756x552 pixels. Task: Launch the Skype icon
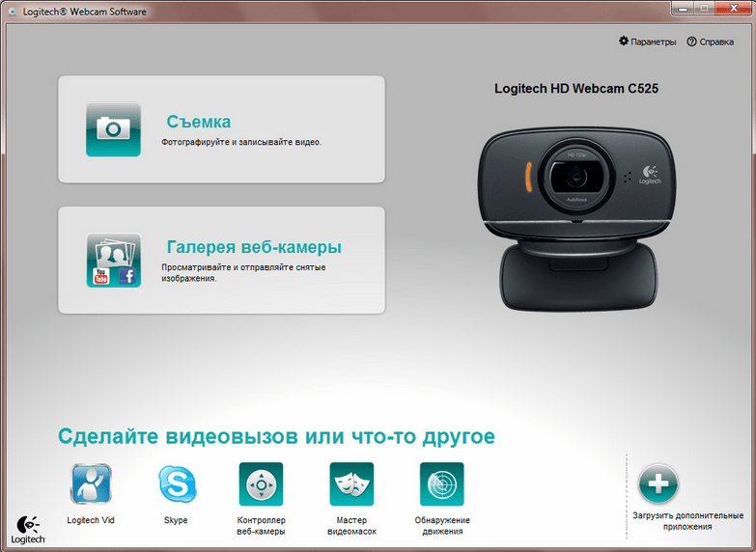point(177,484)
